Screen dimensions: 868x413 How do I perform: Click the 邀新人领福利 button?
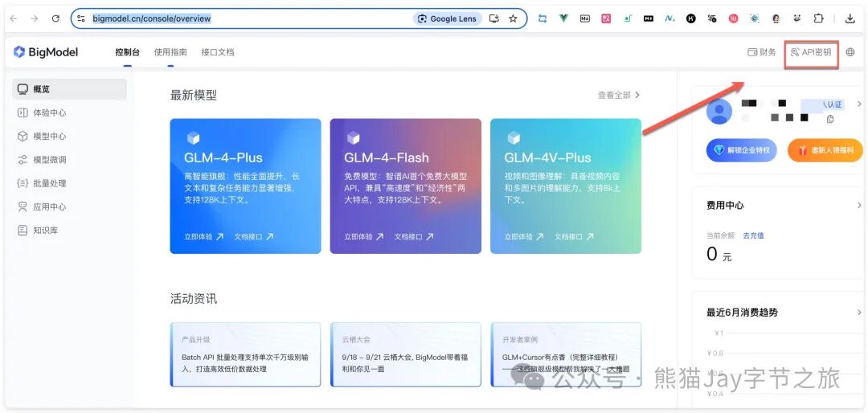point(825,150)
